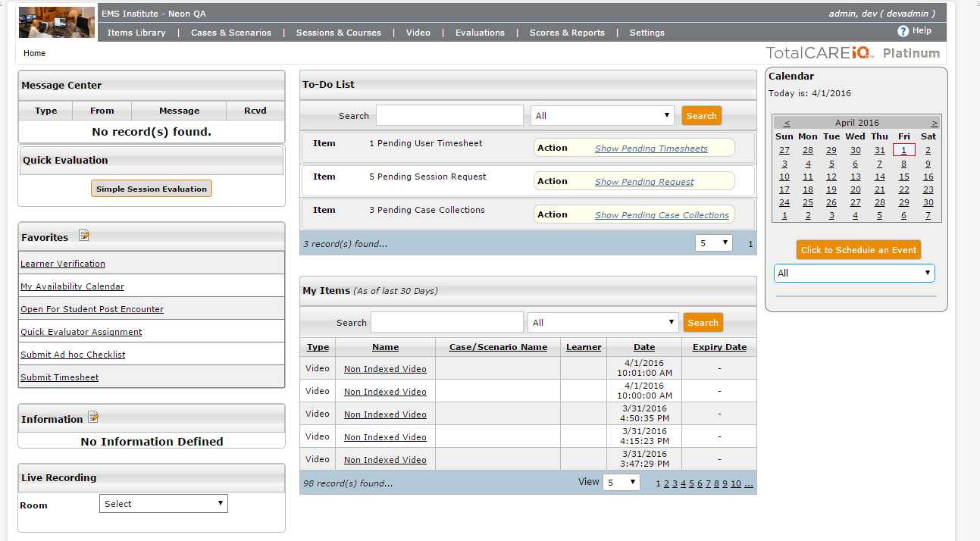Viewport: 980px width, 541px height.
Task: Open the To-Do List filter dropdown
Action: pos(603,115)
